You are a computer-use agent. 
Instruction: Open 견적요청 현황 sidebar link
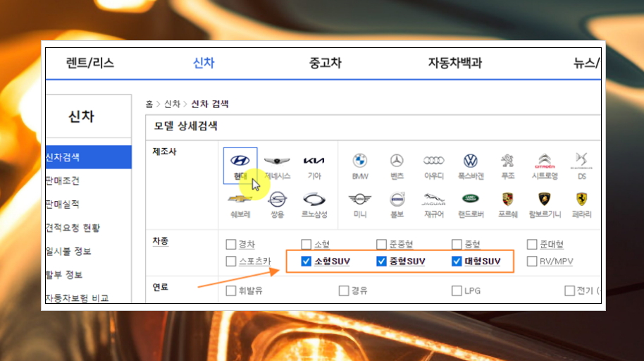[x=73, y=228]
